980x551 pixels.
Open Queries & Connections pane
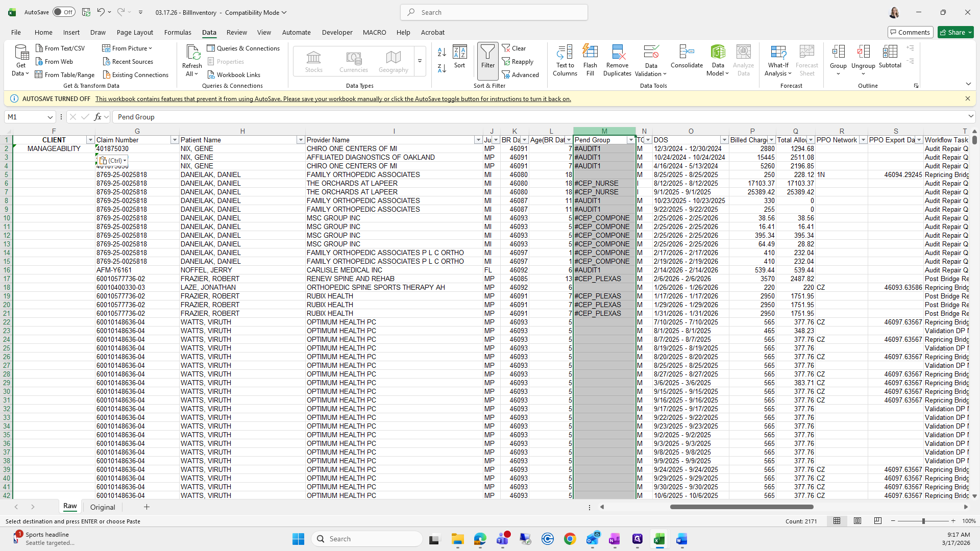coord(243,48)
